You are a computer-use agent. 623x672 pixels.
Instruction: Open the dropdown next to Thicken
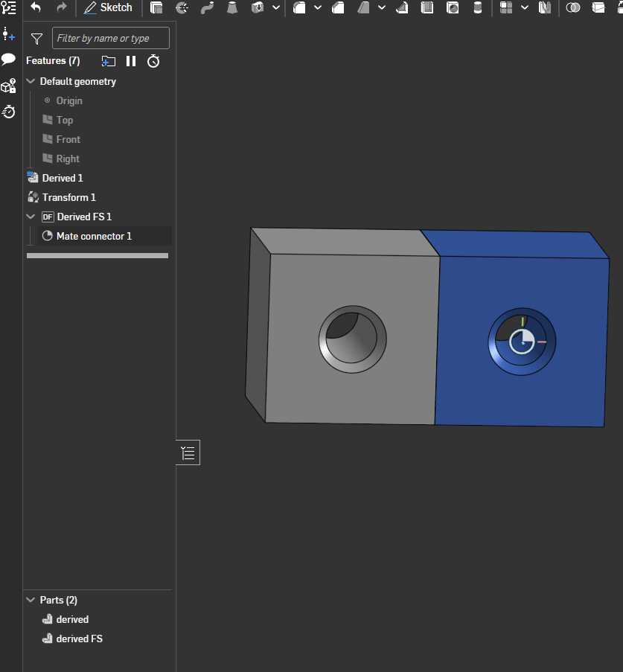tap(276, 7)
